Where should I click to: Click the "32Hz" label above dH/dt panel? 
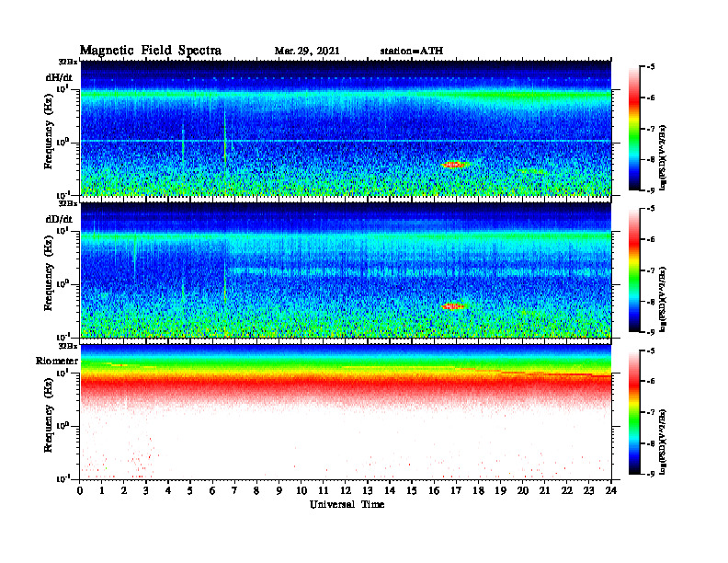[x=68, y=62]
